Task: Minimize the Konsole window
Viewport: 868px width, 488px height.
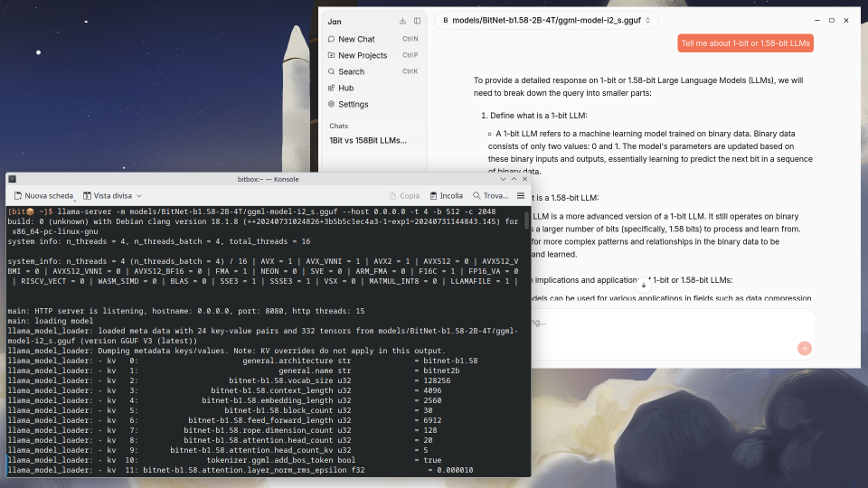Action: pos(503,179)
